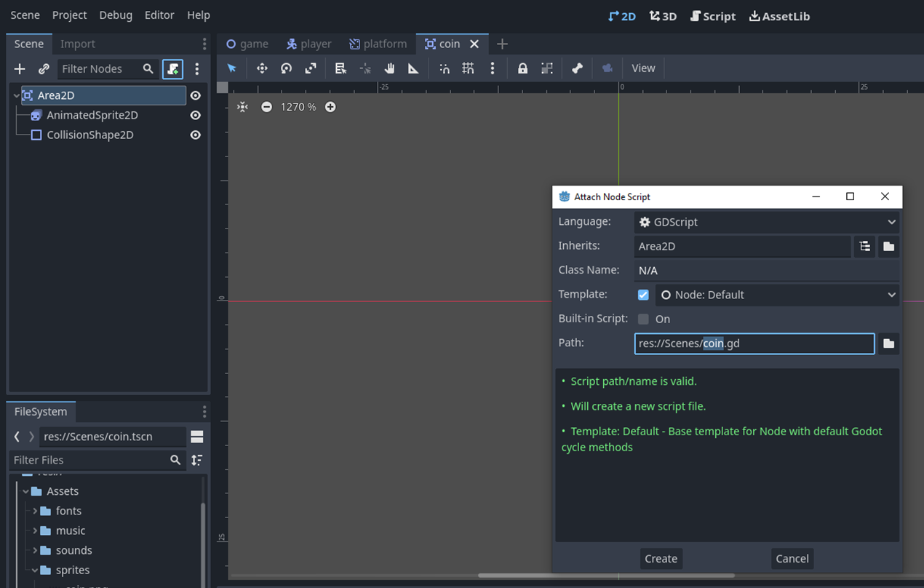Collapse the Area2D node tree
The width and height of the screenshot is (924, 588).
pyautogui.click(x=17, y=95)
